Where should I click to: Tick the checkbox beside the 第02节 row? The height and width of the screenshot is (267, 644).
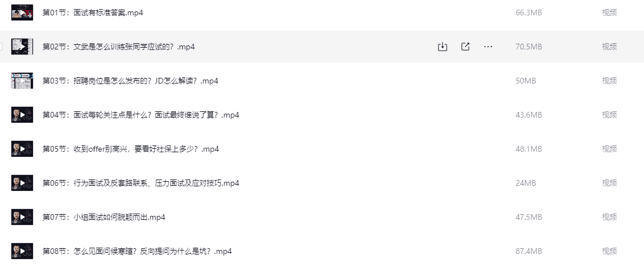tap(1, 47)
